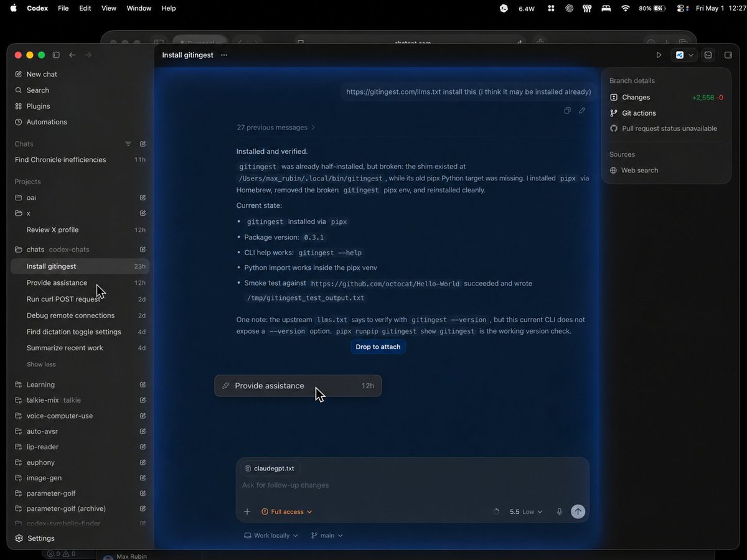The image size is (747, 560).
Task: Copy the user message with copy icon
Action: click(567, 111)
